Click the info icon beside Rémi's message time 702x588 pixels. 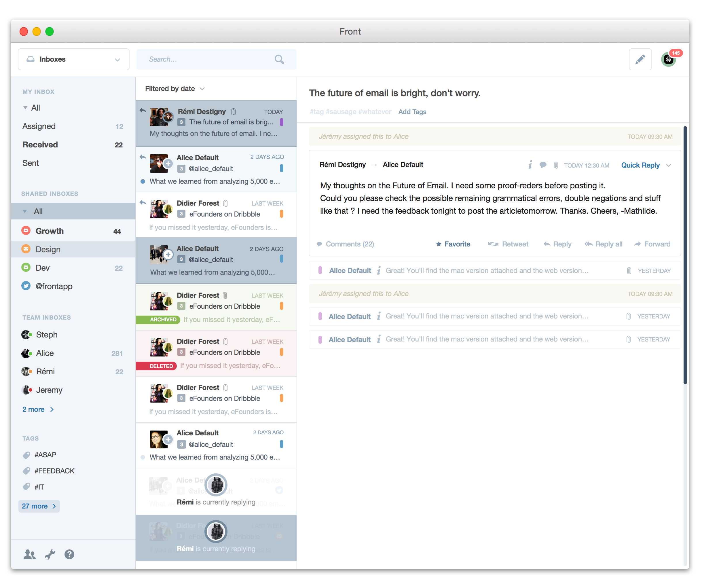(x=530, y=165)
